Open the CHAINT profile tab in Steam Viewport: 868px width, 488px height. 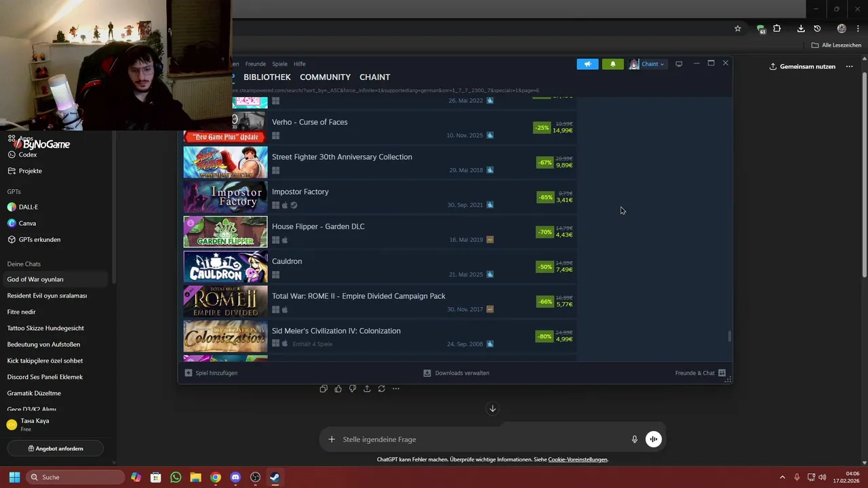pyautogui.click(x=375, y=77)
